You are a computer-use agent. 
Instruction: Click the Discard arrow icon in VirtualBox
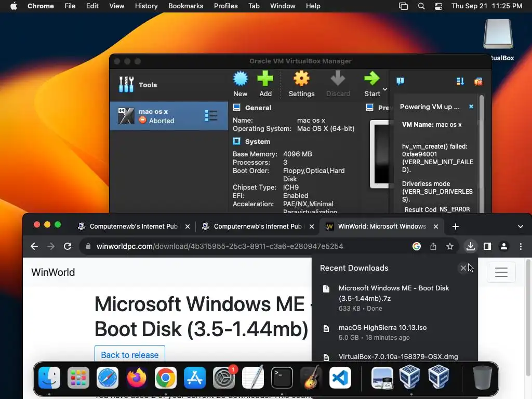[338, 79]
